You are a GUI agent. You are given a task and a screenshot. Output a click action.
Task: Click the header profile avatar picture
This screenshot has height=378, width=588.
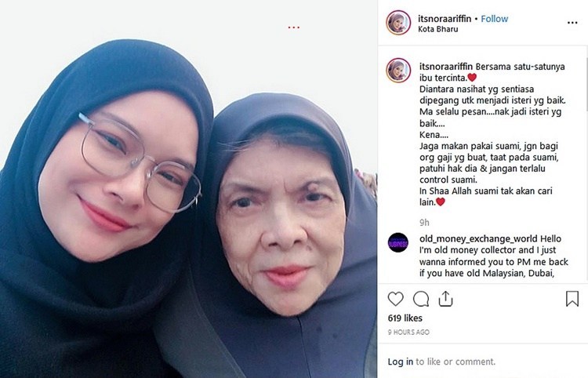[x=398, y=23]
